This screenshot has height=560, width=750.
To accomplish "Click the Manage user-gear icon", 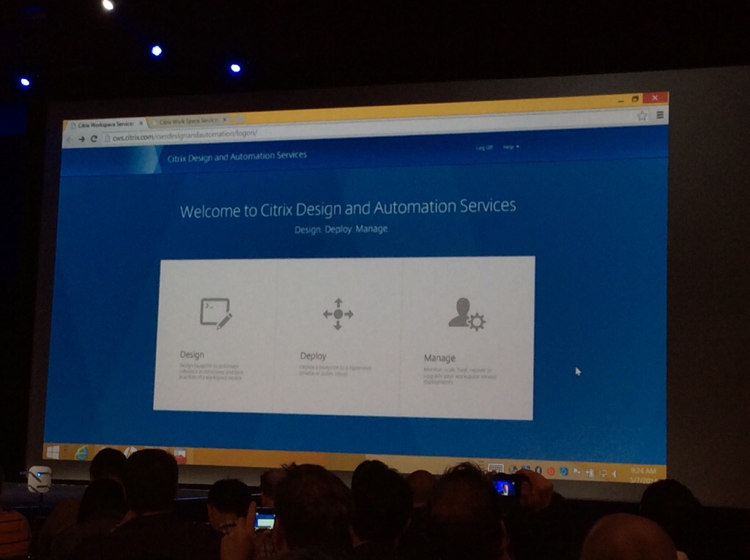I will (467, 314).
